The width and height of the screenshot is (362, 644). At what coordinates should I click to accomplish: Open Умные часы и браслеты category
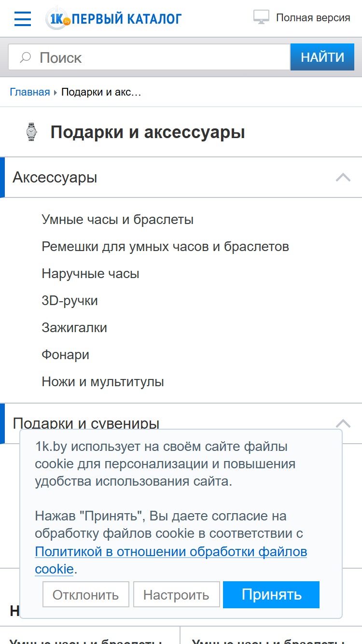[x=117, y=220]
